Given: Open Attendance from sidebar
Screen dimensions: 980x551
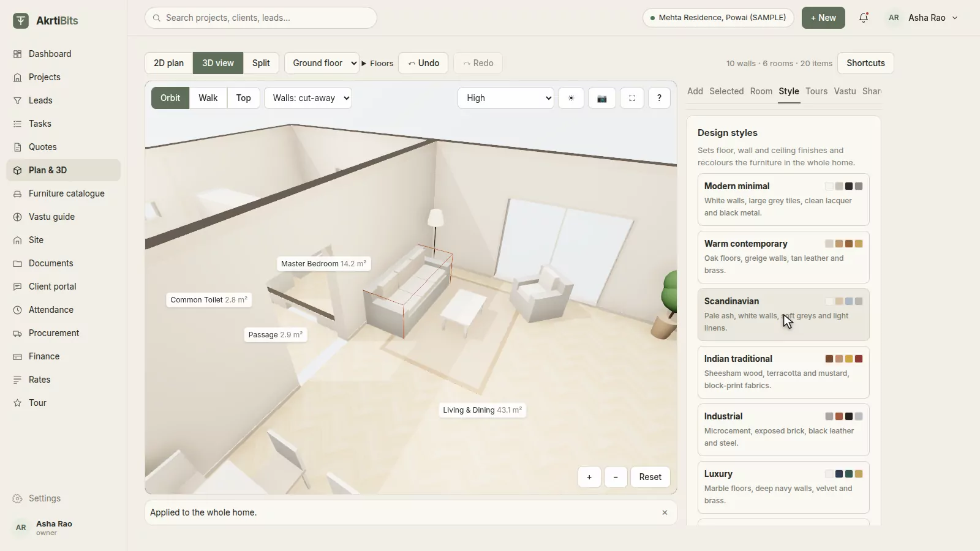Looking at the screenshot, I should (63, 310).
